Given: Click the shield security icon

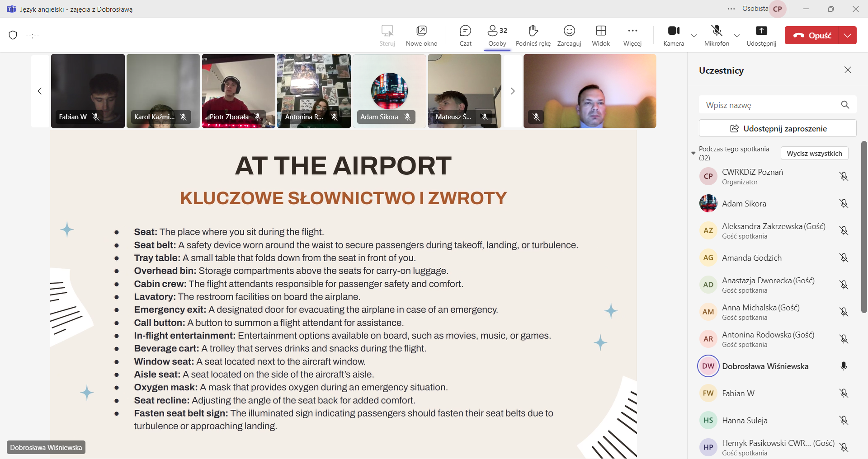Looking at the screenshot, I should coord(13,35).
